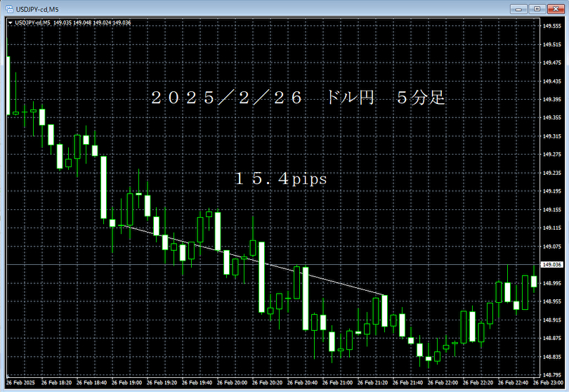Minimize the USDJPY-cd,M5 chart window
The height and width of the screenshot is (392, 569).
518,9
